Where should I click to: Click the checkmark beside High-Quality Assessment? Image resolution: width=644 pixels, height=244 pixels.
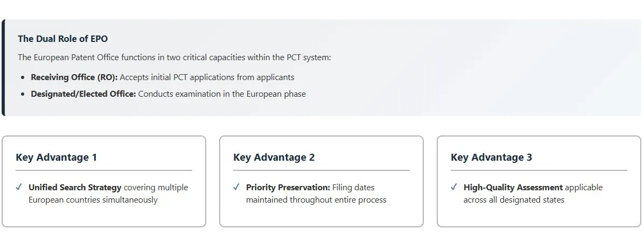point(454,187)
